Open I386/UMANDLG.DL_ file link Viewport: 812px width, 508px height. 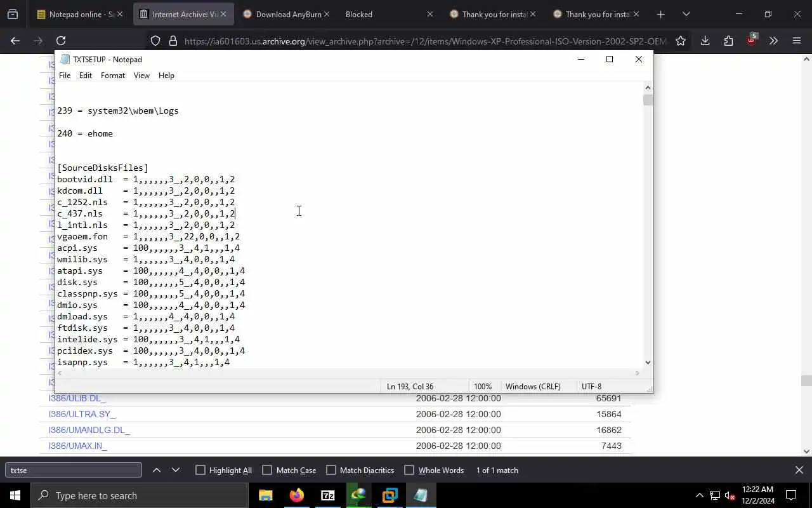[89, 430]
